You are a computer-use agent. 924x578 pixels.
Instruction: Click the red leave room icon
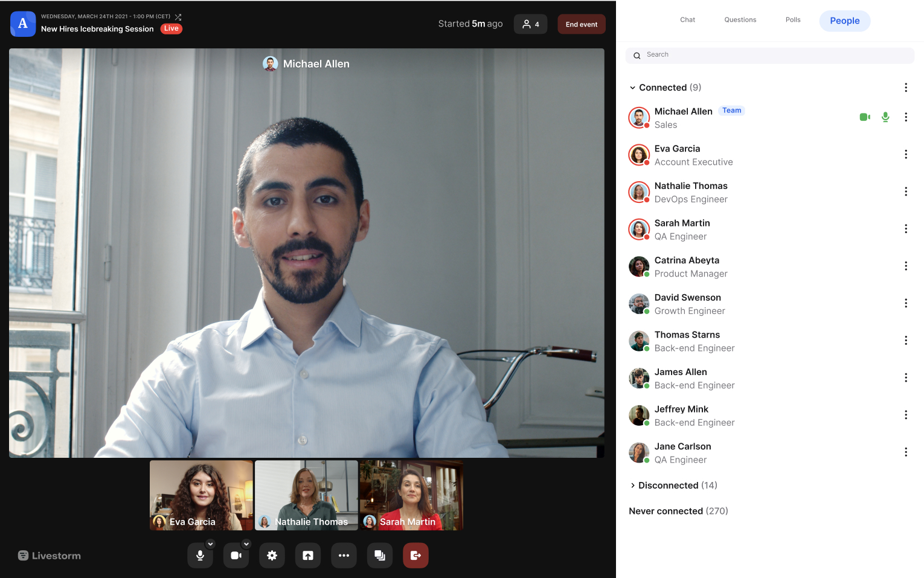415,556
